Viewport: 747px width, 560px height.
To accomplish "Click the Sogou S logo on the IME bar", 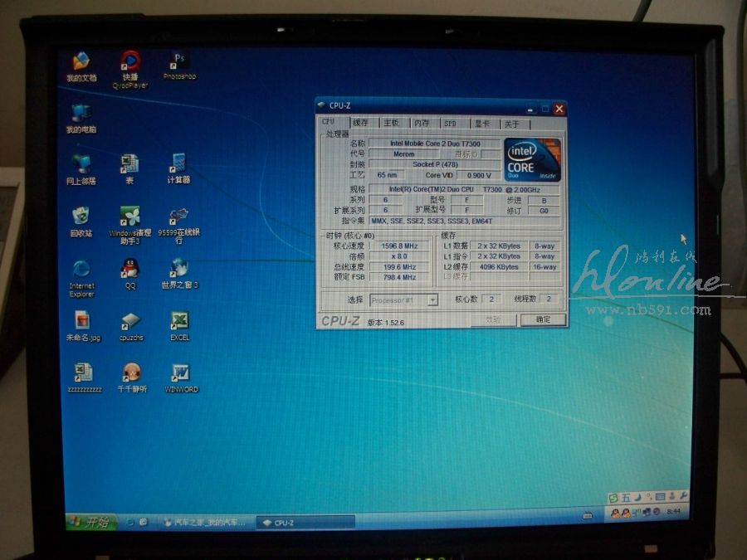I will point(613,498).
